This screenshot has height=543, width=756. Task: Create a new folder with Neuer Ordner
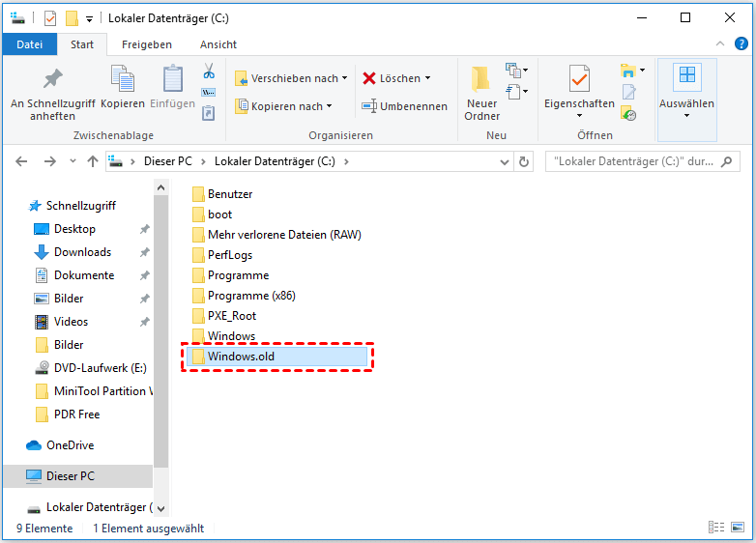click(481, 94)
